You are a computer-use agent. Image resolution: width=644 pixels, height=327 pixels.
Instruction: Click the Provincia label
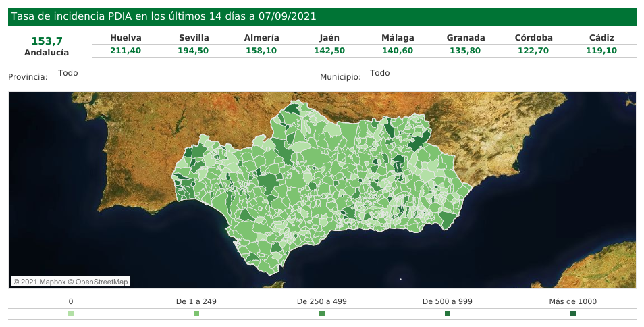tap(28, 77)
